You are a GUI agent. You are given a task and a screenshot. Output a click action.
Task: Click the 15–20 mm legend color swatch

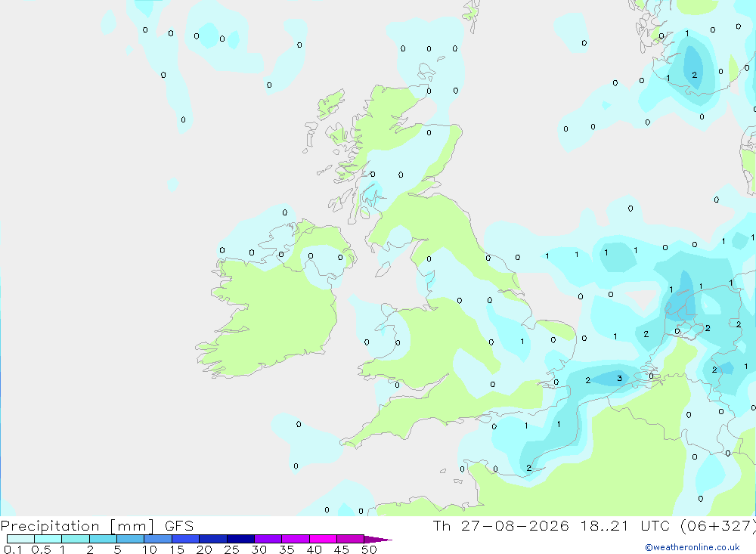(186, 539)
